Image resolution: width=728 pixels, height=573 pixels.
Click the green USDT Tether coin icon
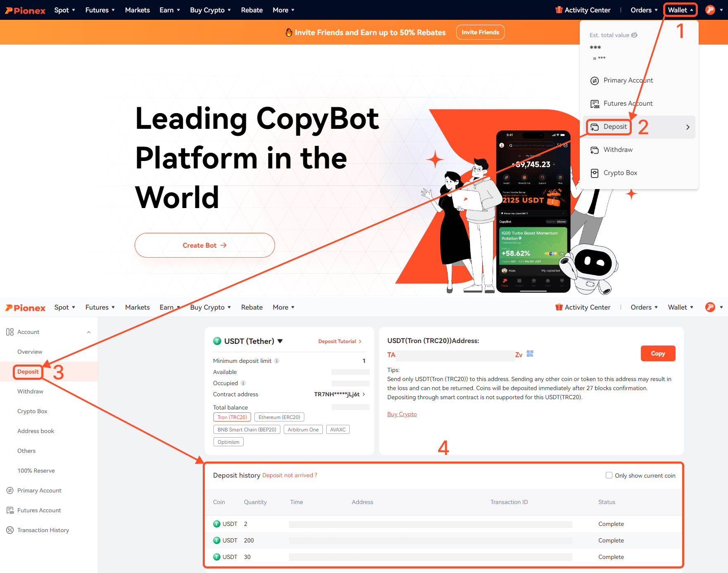tap(217, 341)
